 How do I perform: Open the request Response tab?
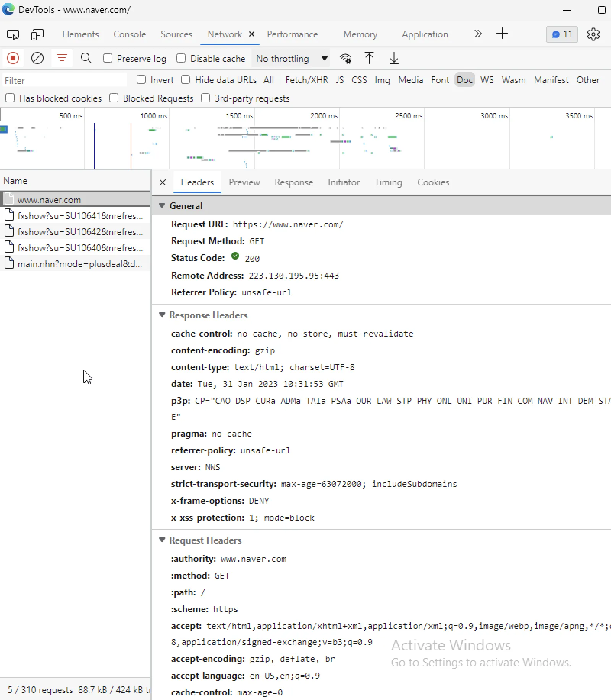294,182
